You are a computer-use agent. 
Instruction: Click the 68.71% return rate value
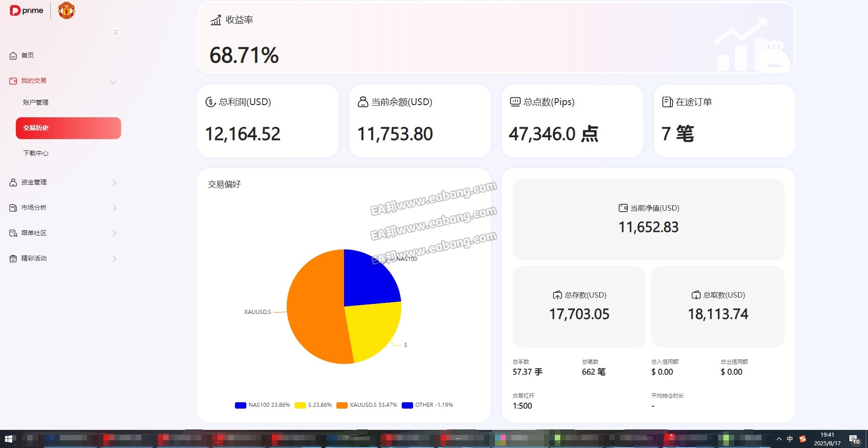click(x=244, y=55)
